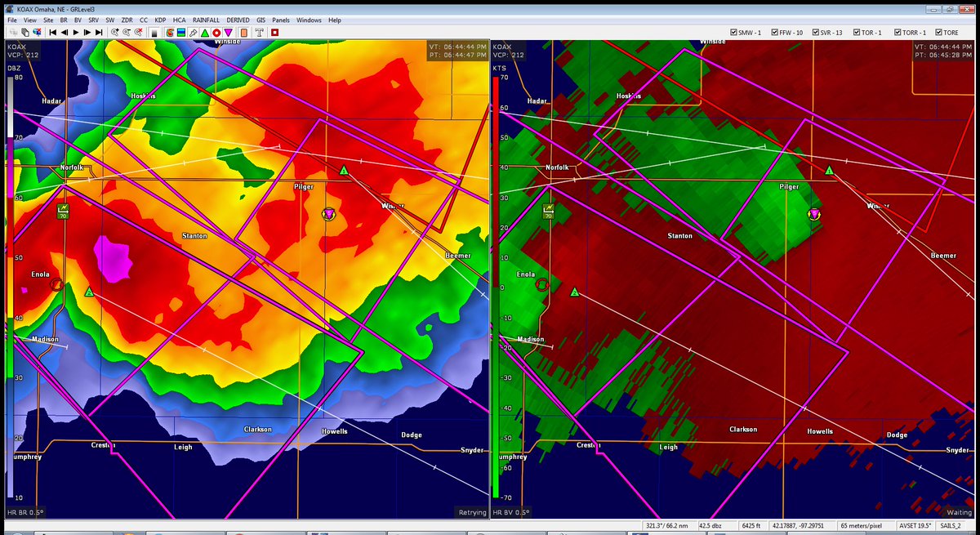
Task: Click the Beemer label in the velocity panel
Action: (x=942, y=256)
